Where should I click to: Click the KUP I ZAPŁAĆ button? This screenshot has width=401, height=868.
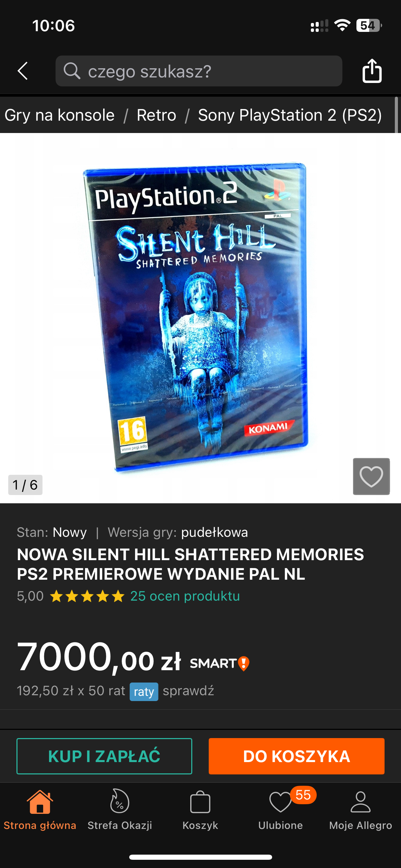pyautogui.click(x=104, y=756)
